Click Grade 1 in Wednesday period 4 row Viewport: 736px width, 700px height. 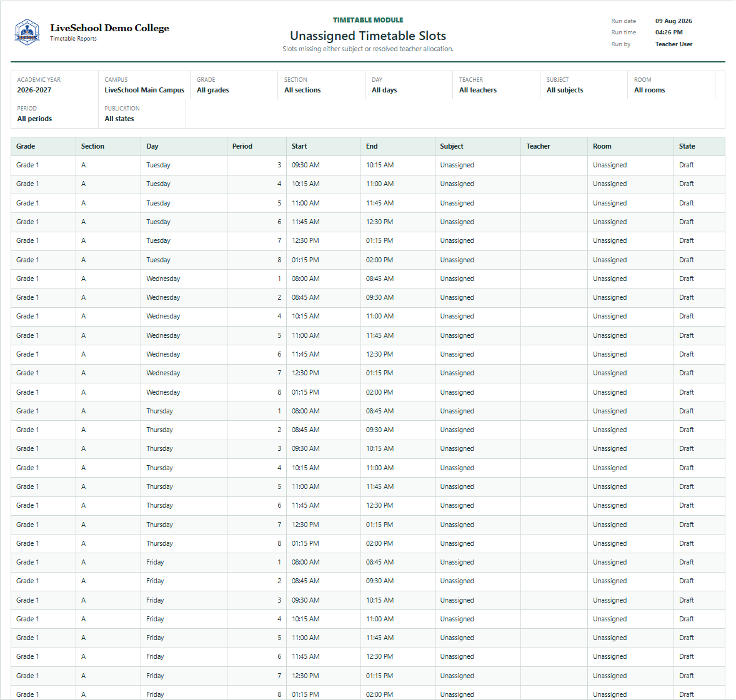(27, 316)
